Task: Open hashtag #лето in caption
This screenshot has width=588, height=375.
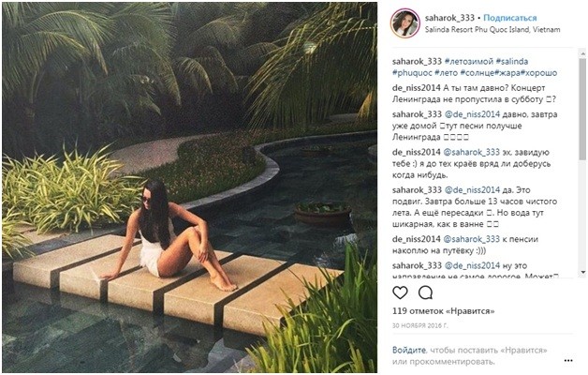Action: [x=447, y=73]
